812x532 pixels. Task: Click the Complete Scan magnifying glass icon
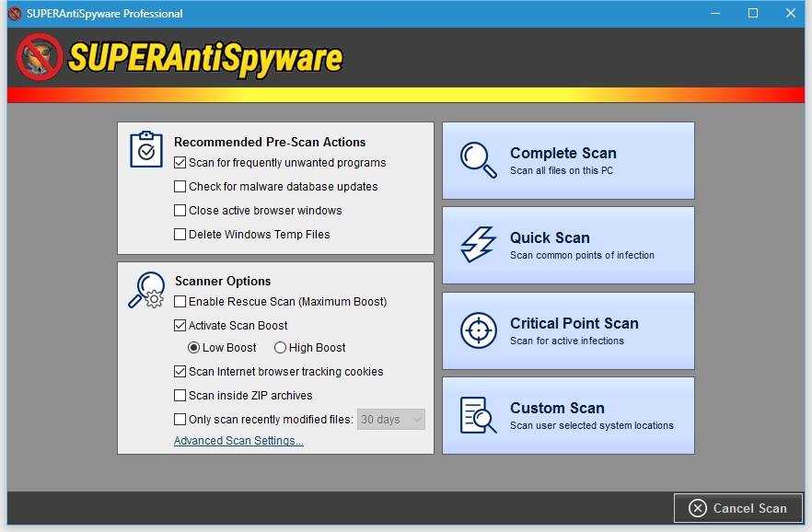coord(479,160)
